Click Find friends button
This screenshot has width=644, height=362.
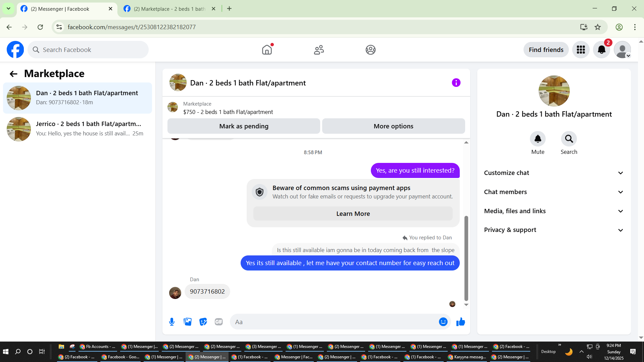coord(546,50)
